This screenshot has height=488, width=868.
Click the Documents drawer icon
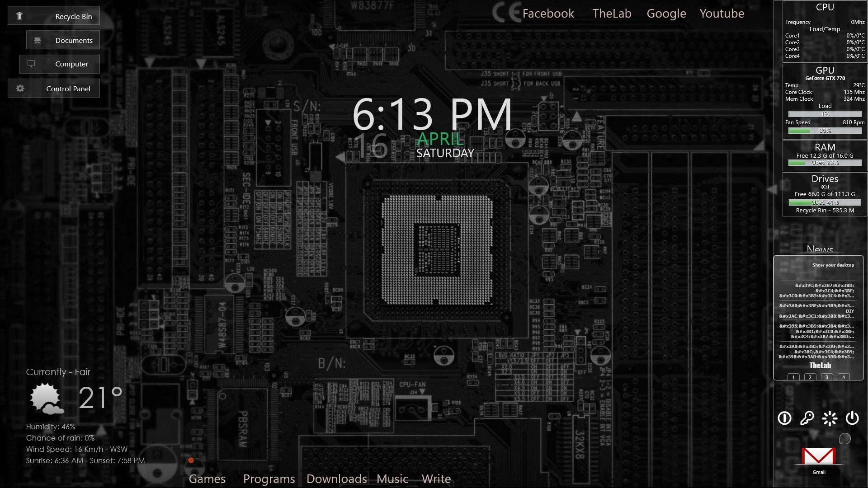point(38,41)
